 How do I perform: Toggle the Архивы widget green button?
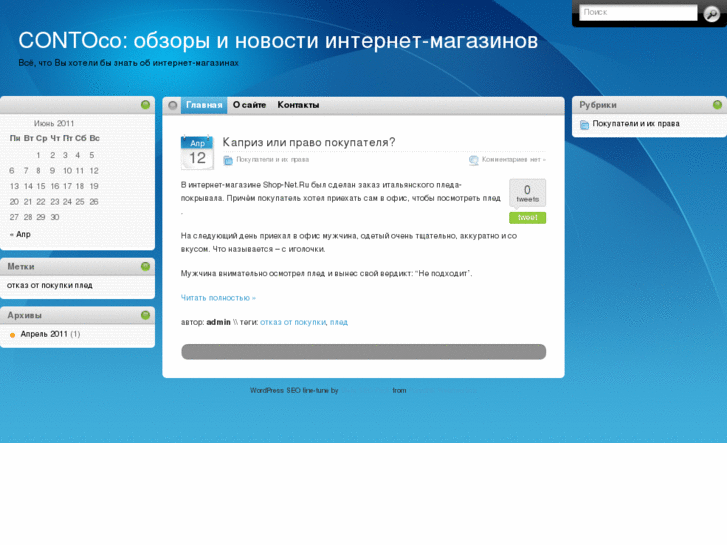(x=145, y=315)
